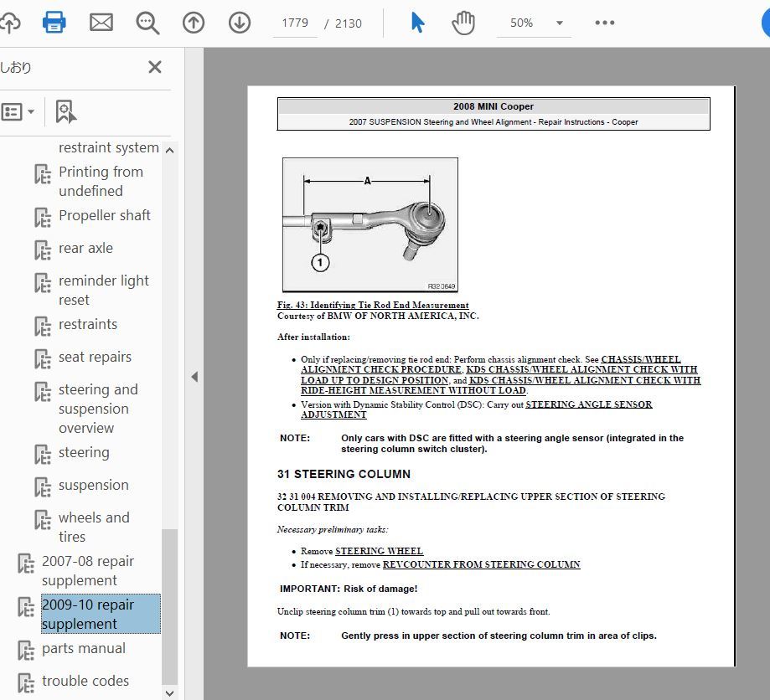Open more tools ellipsis menu
The width and height of the screenshot is (770, 700).
(x=604, y=23)
